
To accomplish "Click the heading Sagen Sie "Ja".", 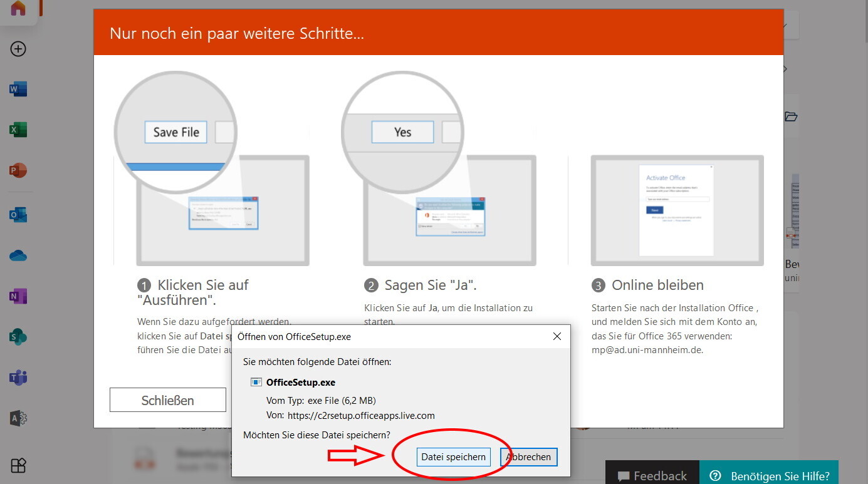I will click(431, 285).
